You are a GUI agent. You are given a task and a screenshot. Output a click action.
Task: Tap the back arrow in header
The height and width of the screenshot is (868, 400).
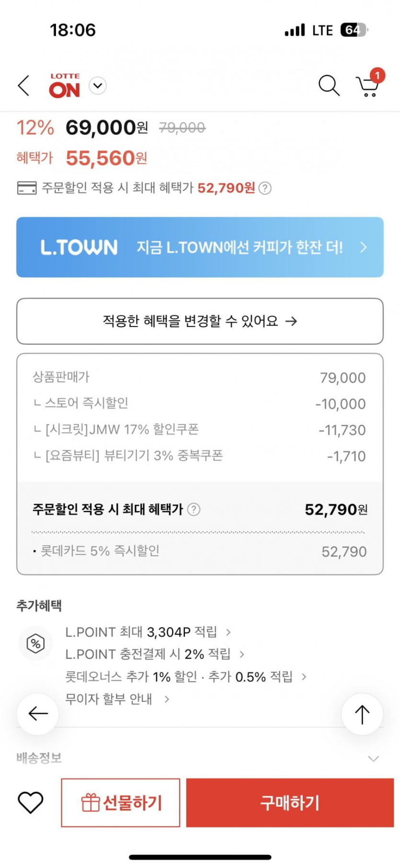(24, 86)
